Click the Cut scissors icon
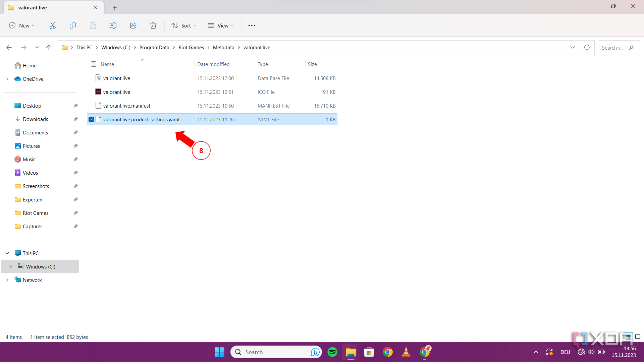The image size is (644, 362). tap(53, 25)
